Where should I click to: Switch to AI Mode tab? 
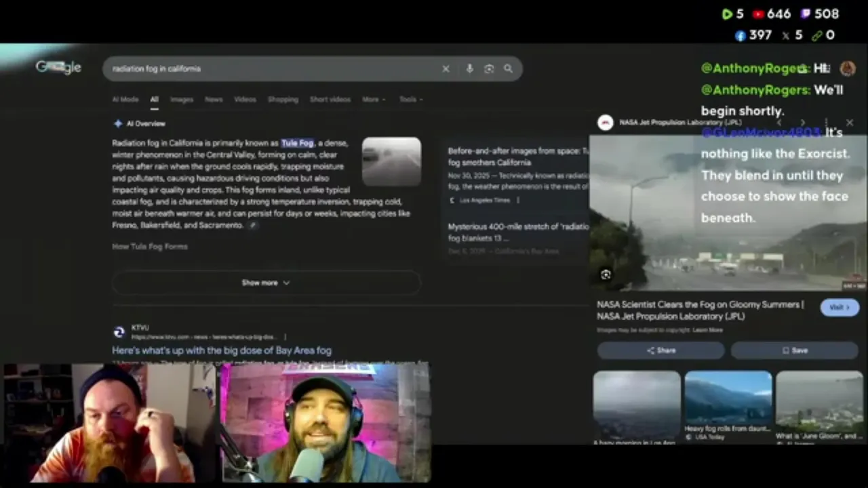tap(125, 99)
